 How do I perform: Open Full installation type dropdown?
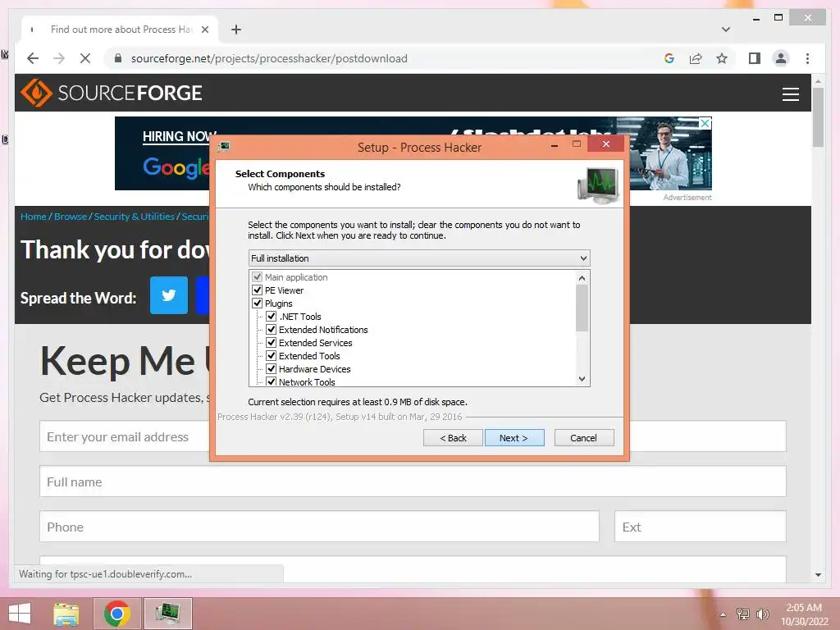click(x=419, y=258)
